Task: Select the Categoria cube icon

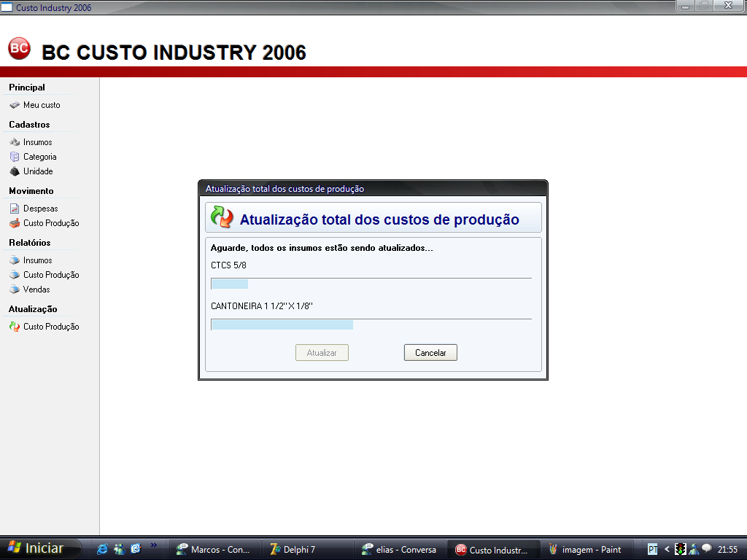Action: [15, 157]
